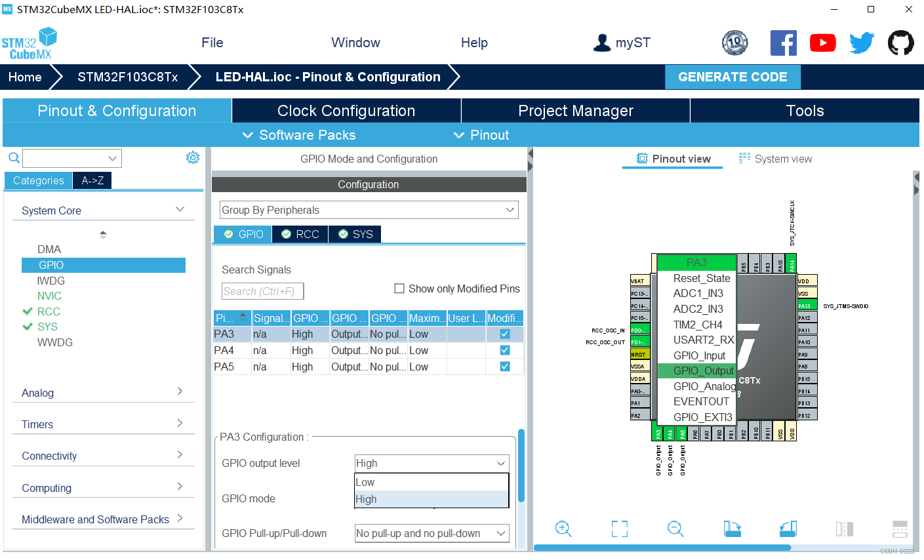Screen dimensions: 924x560
Task: Switch to the SYS configuration tab
Action: [355, 234]
